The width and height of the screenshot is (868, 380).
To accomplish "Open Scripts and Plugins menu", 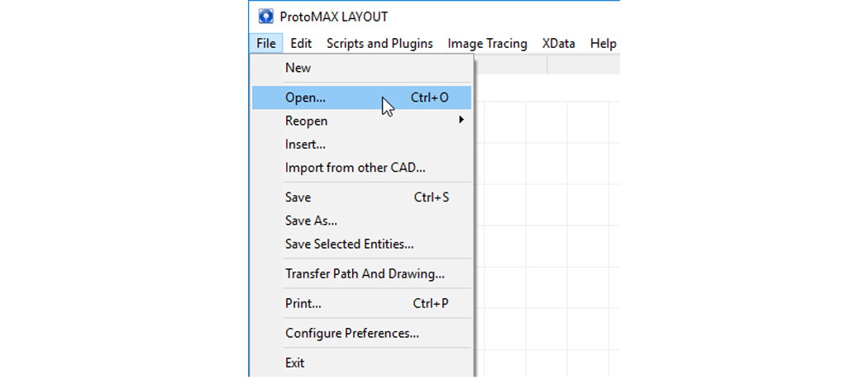I will (x=379, y=44).
